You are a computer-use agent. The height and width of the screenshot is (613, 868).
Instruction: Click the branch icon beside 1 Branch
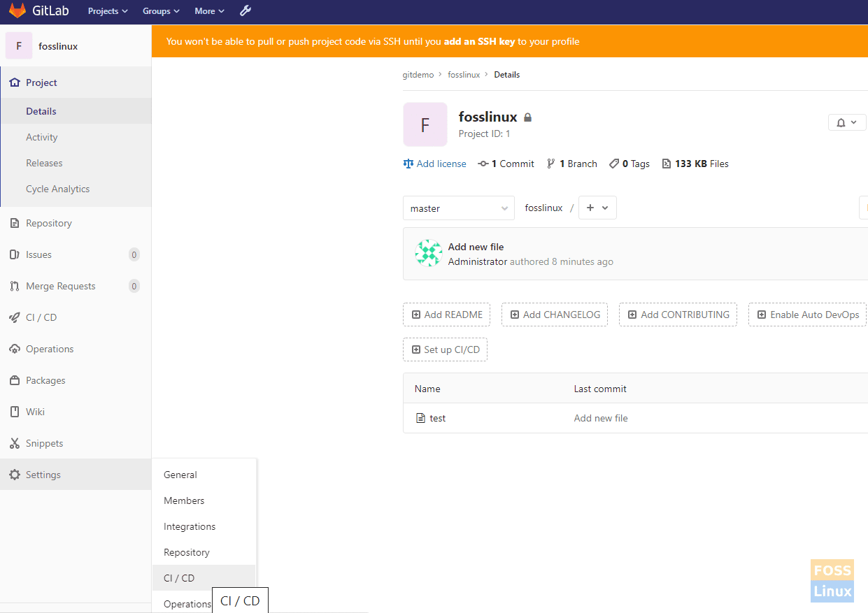551,164
